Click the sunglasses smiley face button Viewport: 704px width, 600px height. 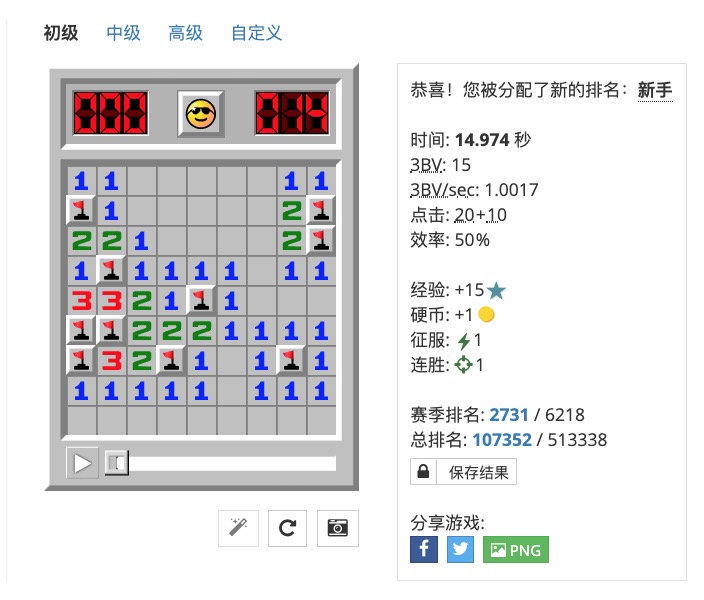pyautogui.click(x=201, y=113)
